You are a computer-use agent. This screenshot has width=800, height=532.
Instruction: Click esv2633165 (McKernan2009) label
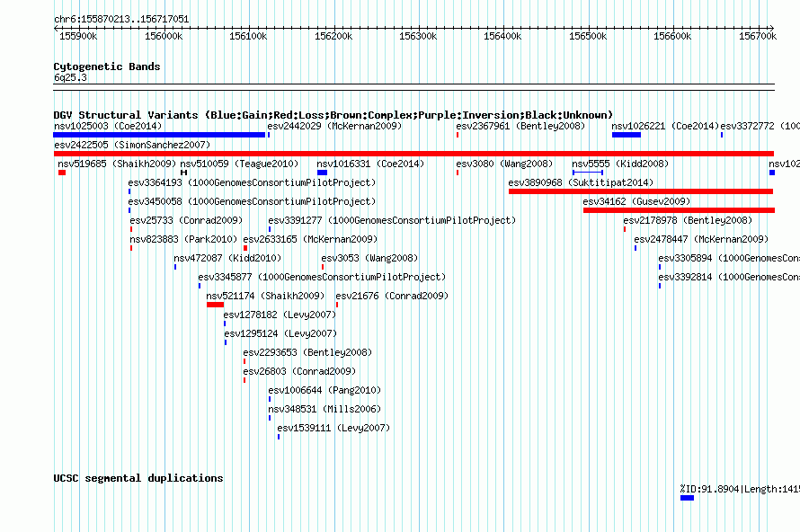310,239
